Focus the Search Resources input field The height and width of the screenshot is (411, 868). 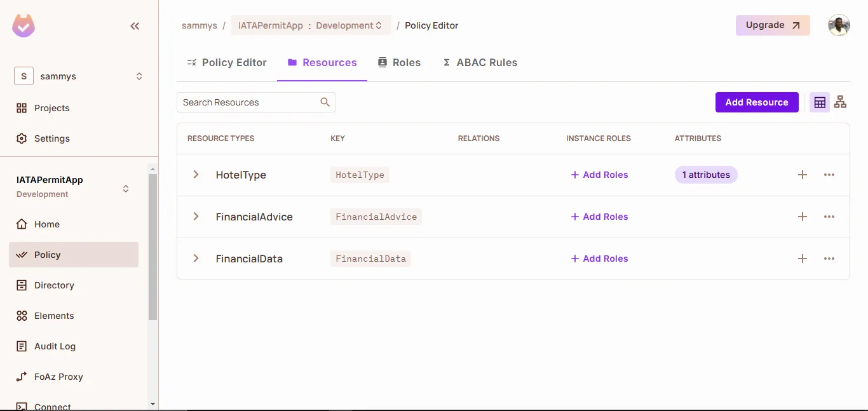coord(248,102)
